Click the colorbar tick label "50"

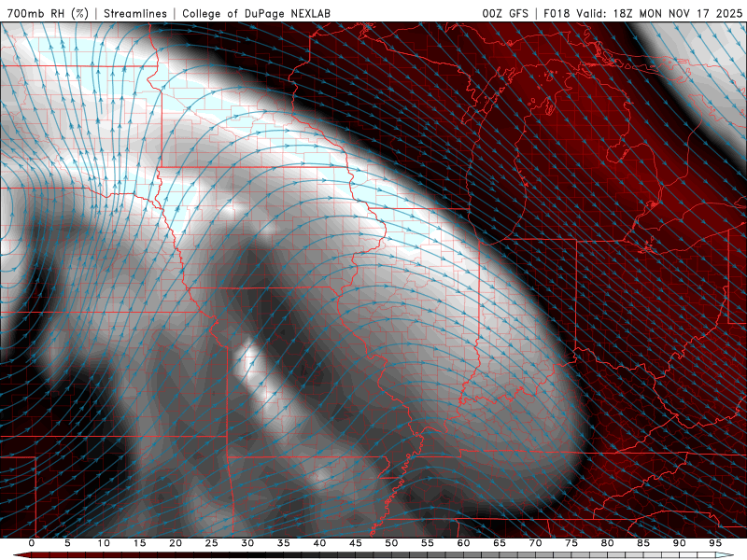point(391,543)
